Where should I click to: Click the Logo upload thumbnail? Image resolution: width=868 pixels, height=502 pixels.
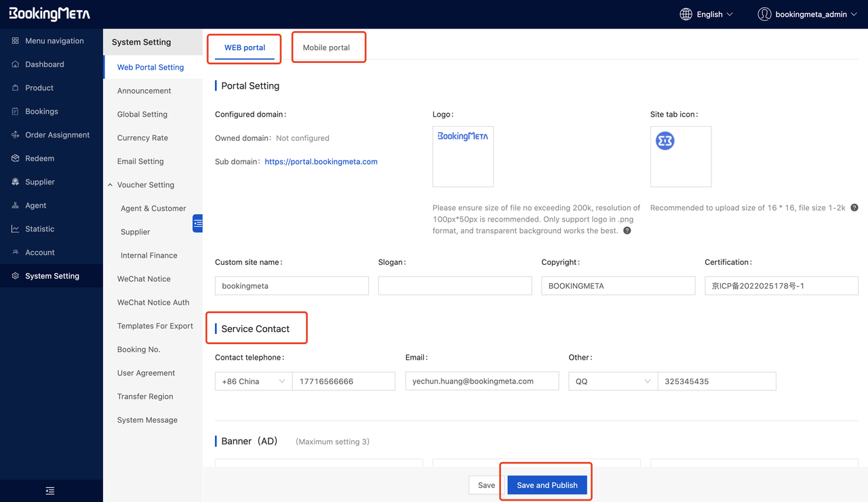(463, 156)
